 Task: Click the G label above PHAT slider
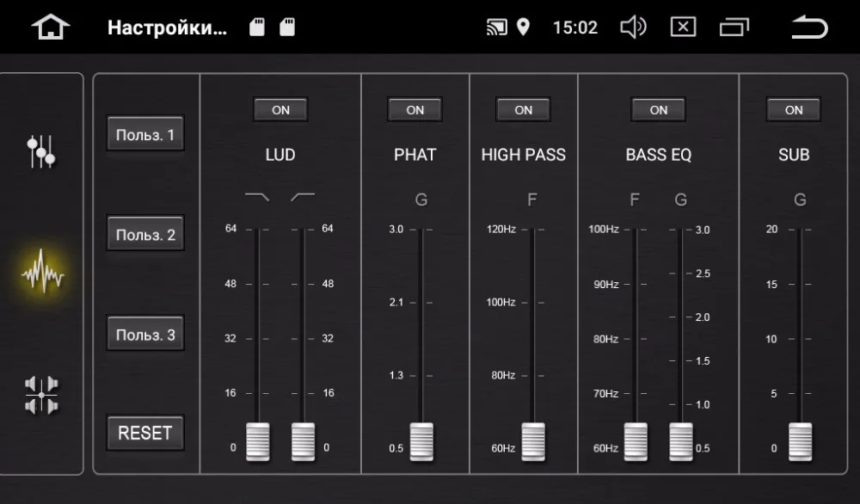[421, 200]
